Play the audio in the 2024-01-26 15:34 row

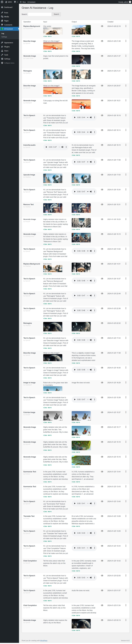coord(75,192)
